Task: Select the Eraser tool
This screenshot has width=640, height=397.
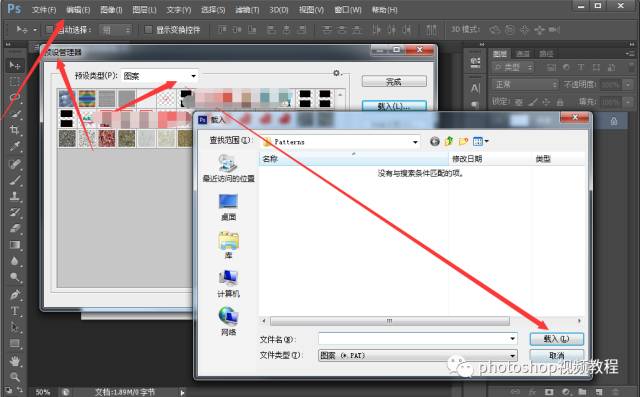Action: click(x=15, y=228)
